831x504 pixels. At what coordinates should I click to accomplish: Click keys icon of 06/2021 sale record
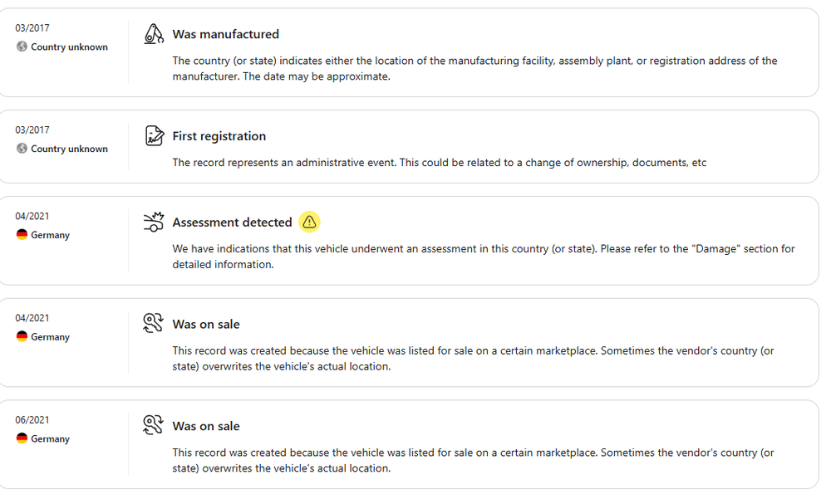(153, 424)
